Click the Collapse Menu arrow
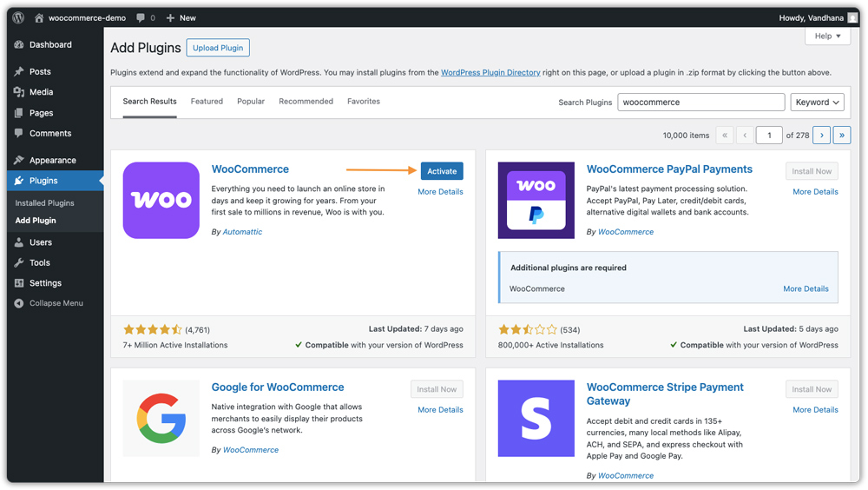 click(19, 303)
